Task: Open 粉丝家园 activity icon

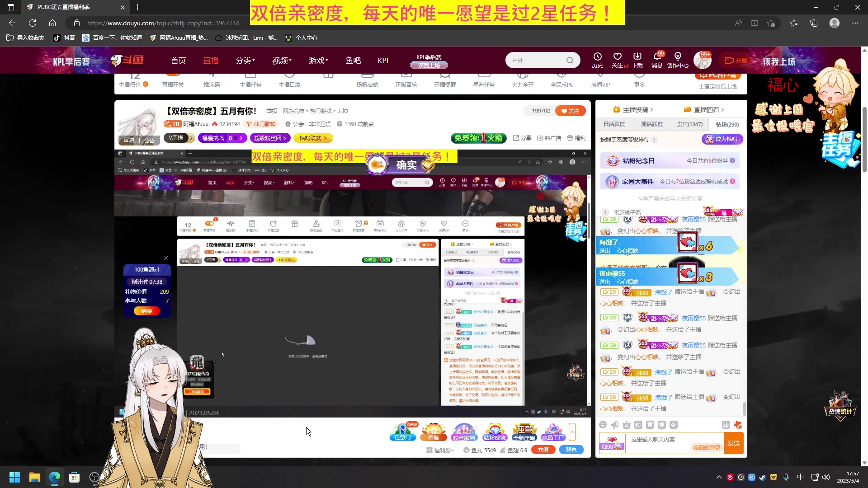Action: tap(464, 432)
